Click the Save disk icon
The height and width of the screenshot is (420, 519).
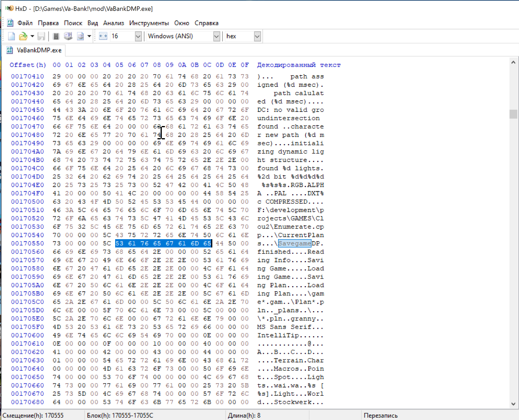tap(41, 36)
